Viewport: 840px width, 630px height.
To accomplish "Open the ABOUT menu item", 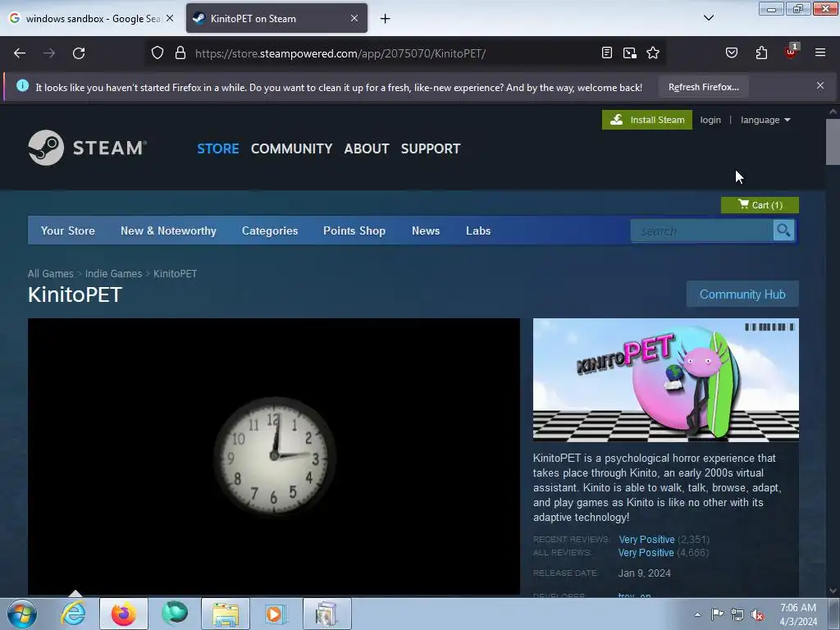I will click(x=367, y=148).
